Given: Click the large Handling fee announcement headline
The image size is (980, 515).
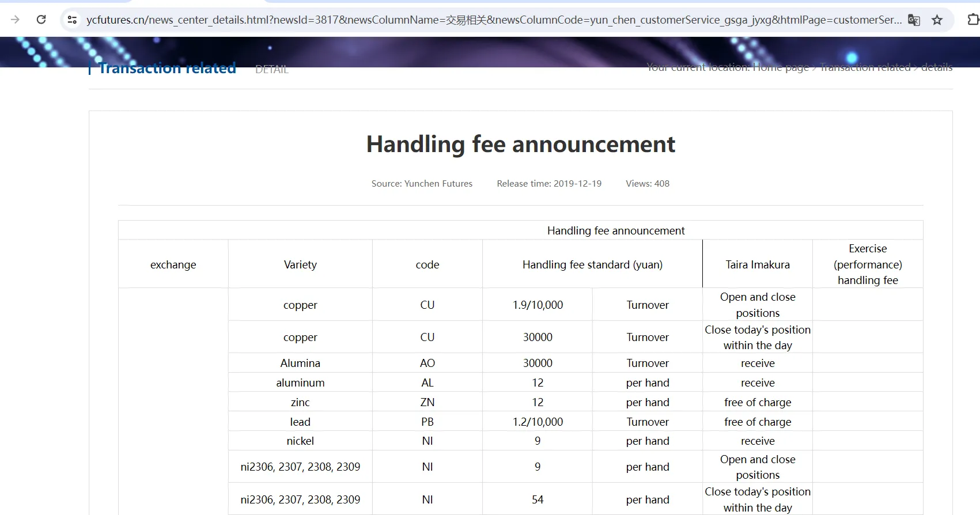Looking at the screenshot, I should [520, 144].
